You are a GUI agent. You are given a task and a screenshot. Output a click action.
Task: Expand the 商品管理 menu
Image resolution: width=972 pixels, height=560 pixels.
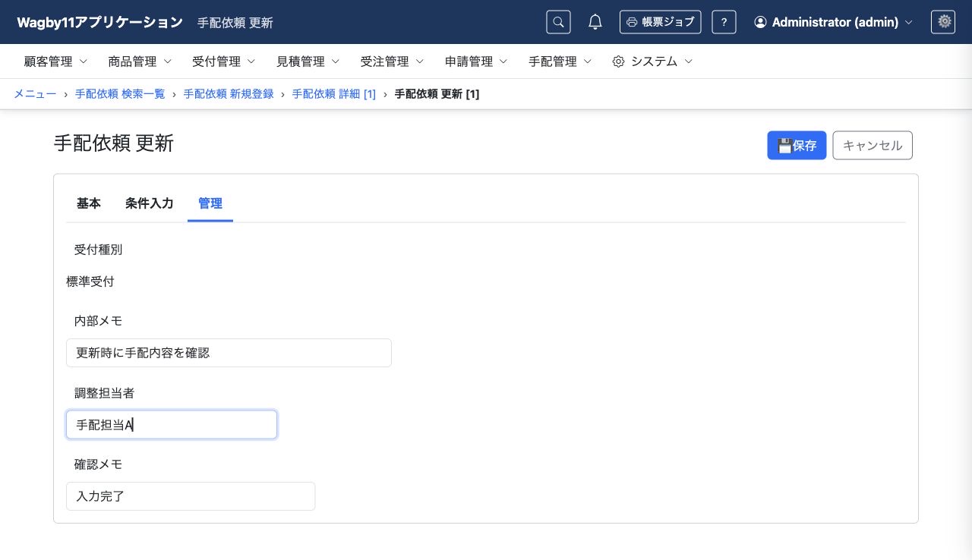pos(140,61)
